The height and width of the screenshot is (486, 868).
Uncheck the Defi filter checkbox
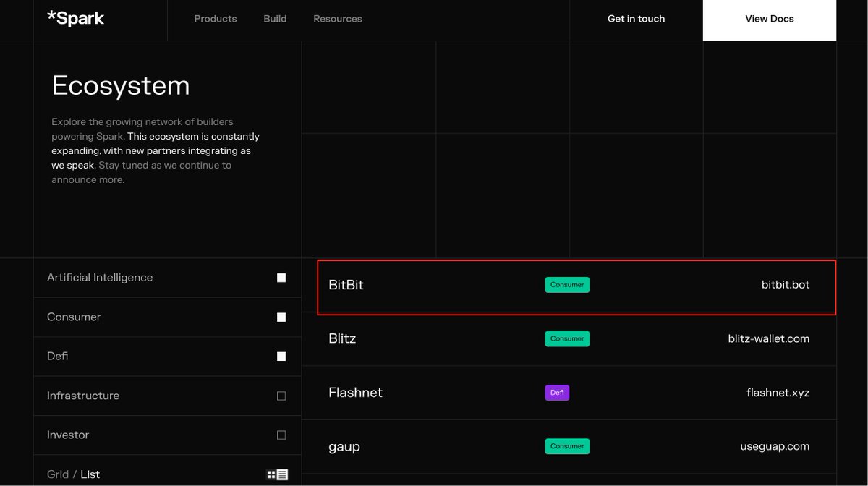point(281,357)
